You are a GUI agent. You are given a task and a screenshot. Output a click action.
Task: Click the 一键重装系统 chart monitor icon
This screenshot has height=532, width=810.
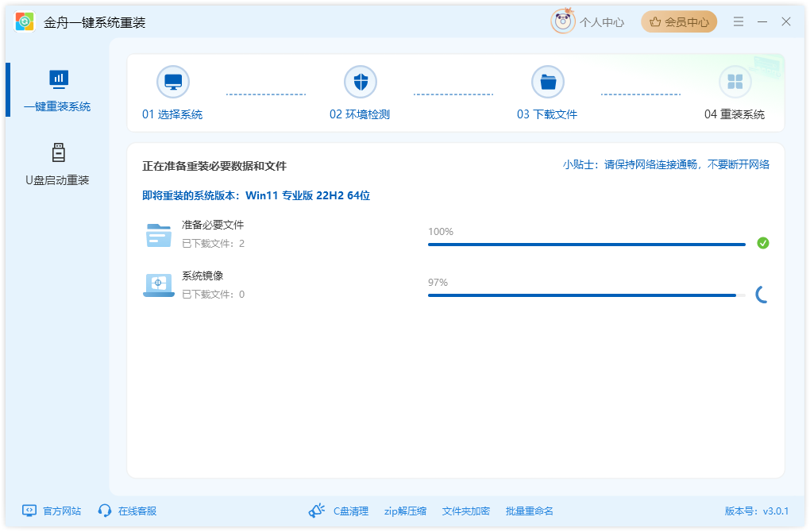59,79
